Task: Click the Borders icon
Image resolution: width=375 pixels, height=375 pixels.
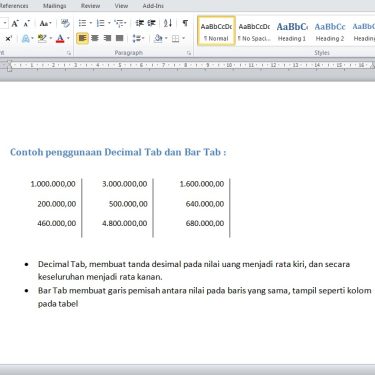Action: [x=175, y=39]
